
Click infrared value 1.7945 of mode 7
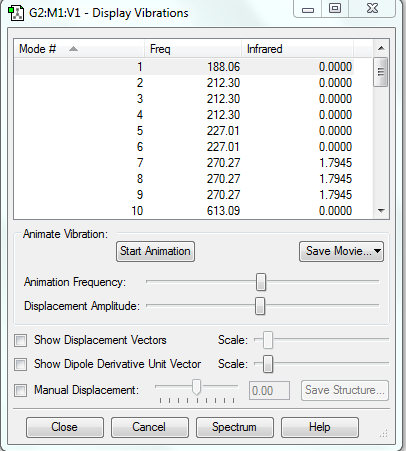pyautogui.click(x=335, y=163)
